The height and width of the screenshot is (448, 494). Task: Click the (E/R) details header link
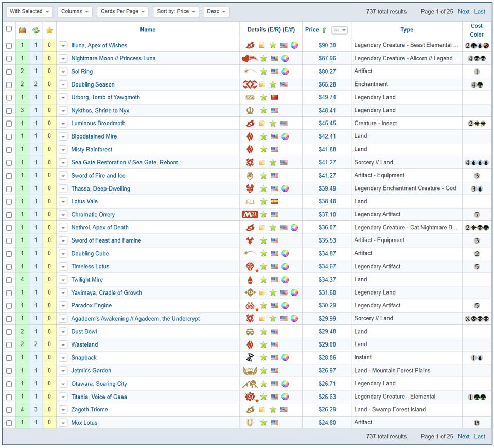tap(274, 30)
